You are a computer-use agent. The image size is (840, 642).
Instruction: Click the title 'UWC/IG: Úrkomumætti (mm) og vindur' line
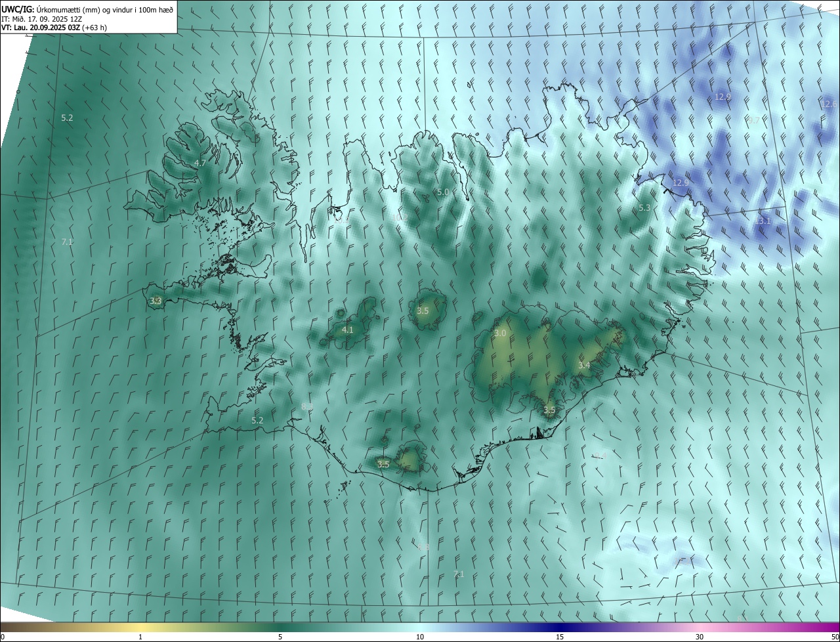[x=87, y=9]
